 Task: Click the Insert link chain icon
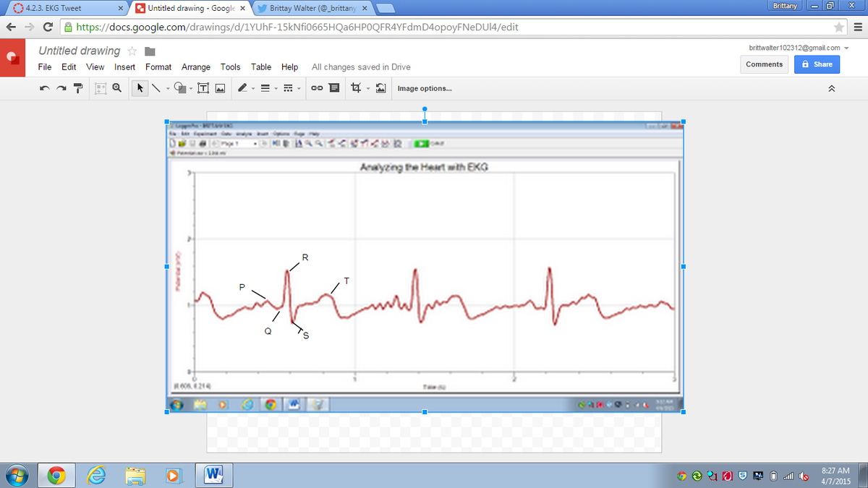click(317, 88)
